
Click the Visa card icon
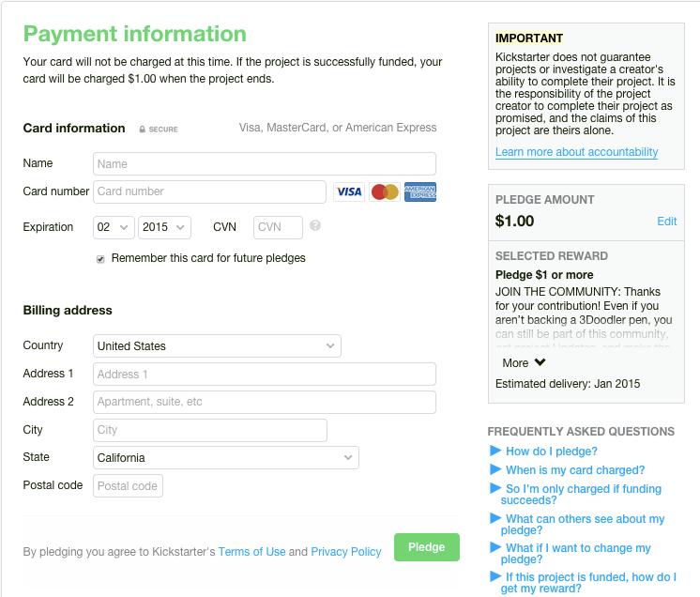[349, 192]
